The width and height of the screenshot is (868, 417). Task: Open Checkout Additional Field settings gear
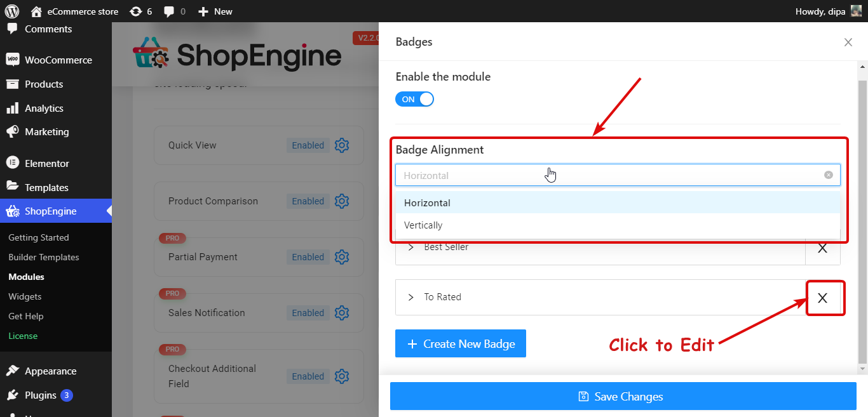point(342,376)
